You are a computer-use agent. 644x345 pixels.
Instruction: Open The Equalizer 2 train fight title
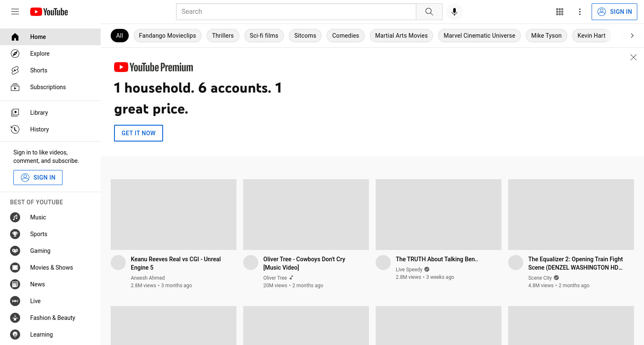click(x=576, y=263)
